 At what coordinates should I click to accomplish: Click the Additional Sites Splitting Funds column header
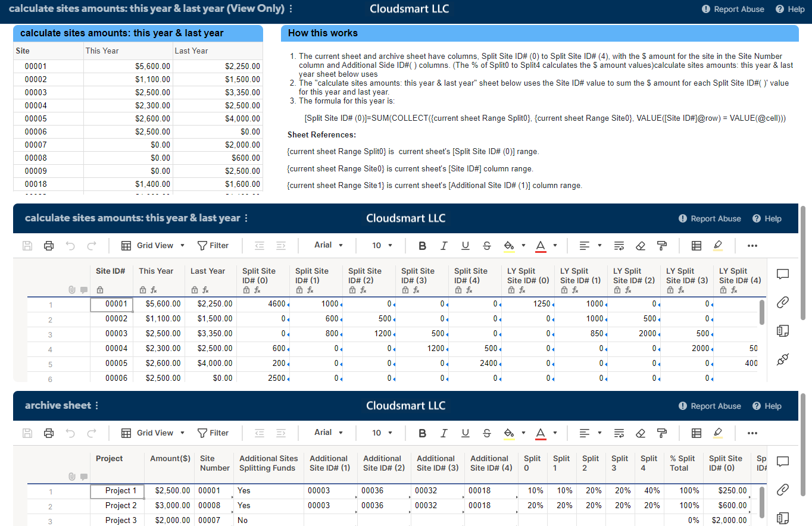click(270, 464)
